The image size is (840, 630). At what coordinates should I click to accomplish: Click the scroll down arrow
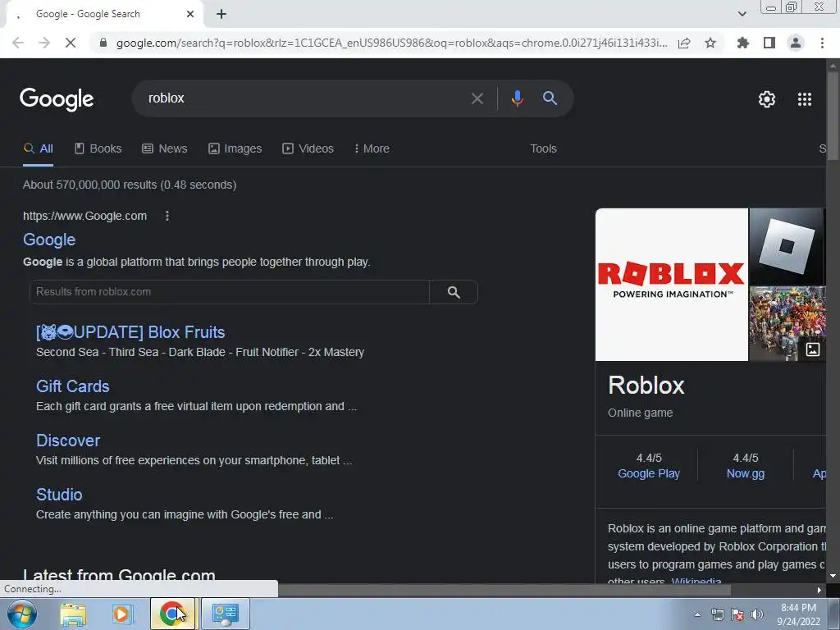[833, 576]
